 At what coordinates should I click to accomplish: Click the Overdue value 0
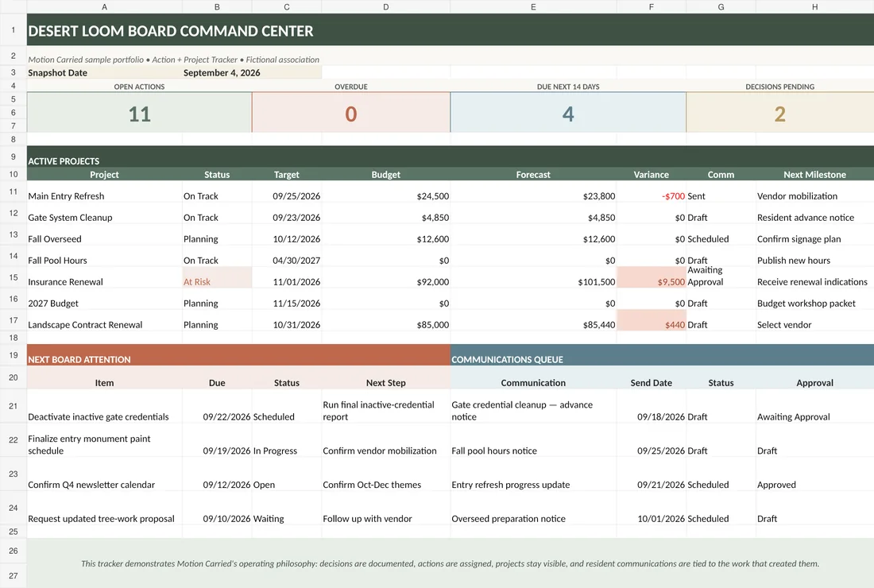tap(351, 113)
